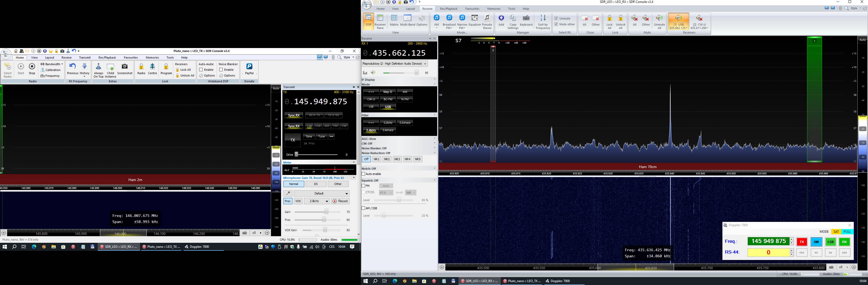Click the Program lock icon

166,69
